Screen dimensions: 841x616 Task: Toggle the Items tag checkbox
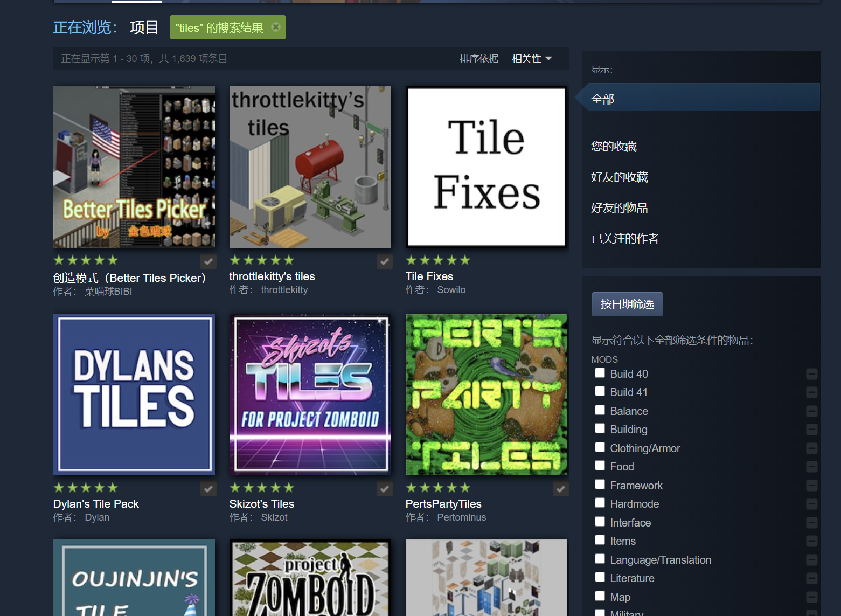click(x=600, y=540)
